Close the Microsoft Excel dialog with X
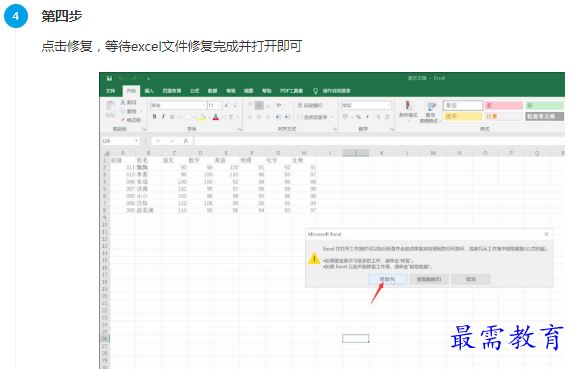572x369 pixels. pos(546,234)
